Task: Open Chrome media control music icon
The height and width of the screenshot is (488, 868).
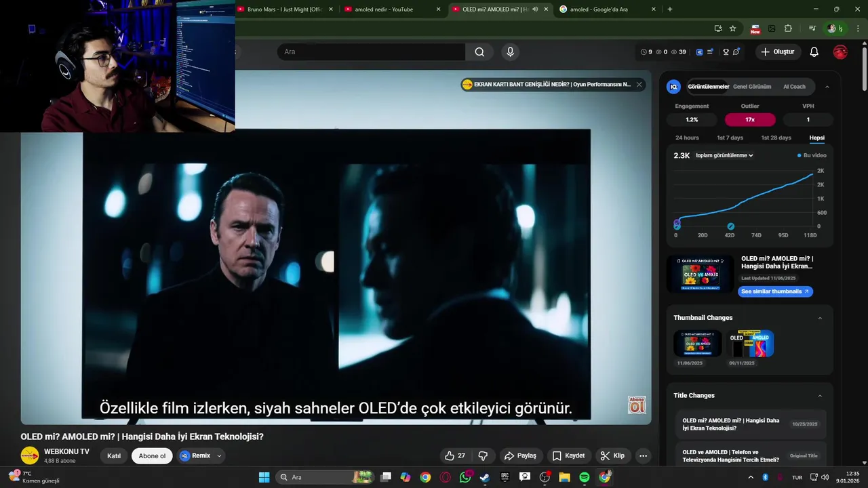Action: (x=812, y=28)
